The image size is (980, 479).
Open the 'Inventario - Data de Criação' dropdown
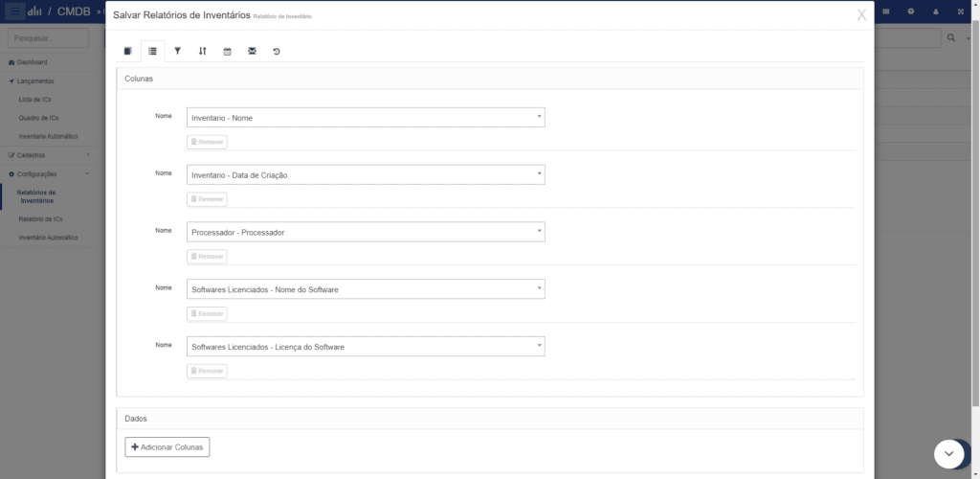click(x=366, y=175)
